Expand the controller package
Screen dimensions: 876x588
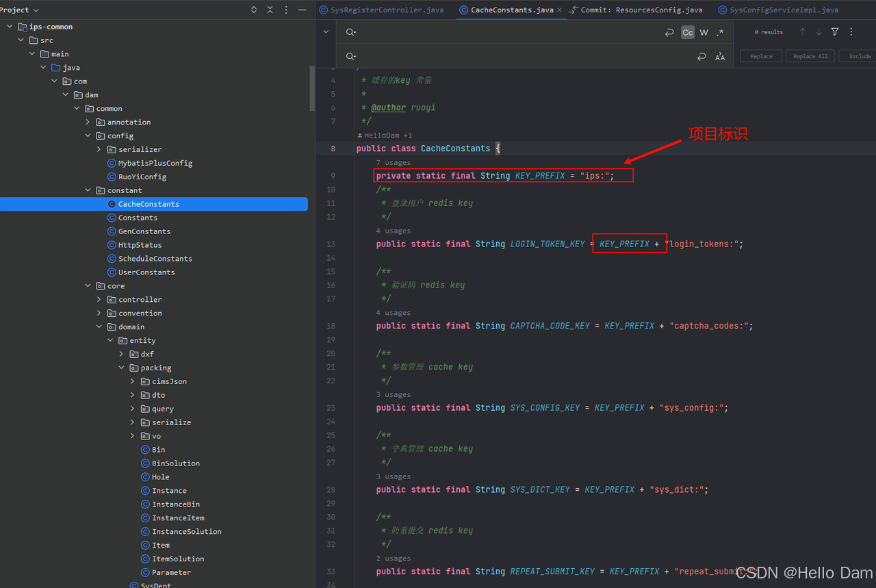(x=99, y=299)
